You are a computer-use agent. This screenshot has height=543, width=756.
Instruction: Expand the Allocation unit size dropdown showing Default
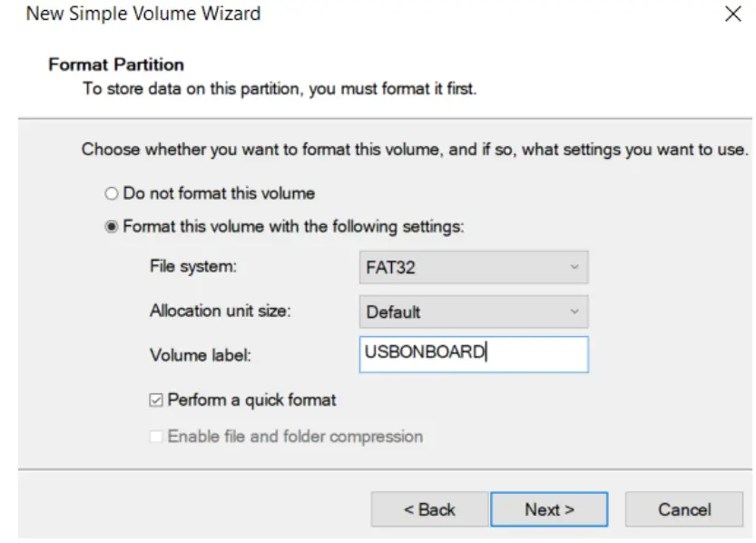(x=473, y=311)
